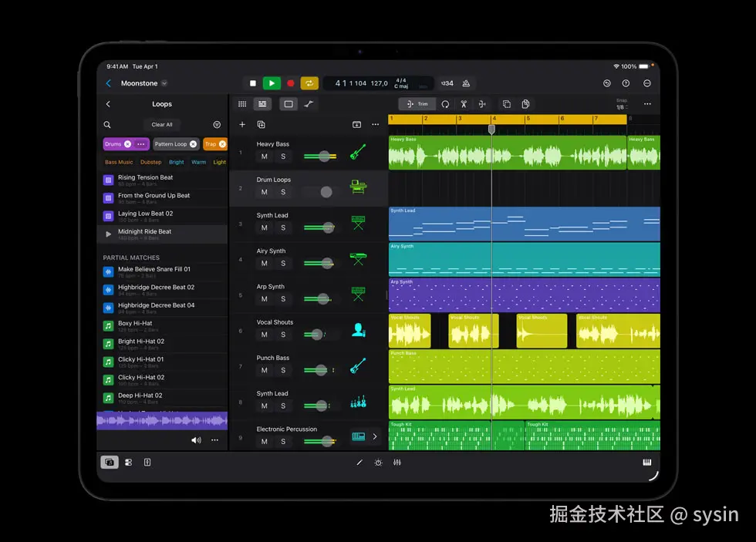Play the Midnight Ride Beat loop
The width and height of the screenshot is (756, 542).
pos(108,234)
